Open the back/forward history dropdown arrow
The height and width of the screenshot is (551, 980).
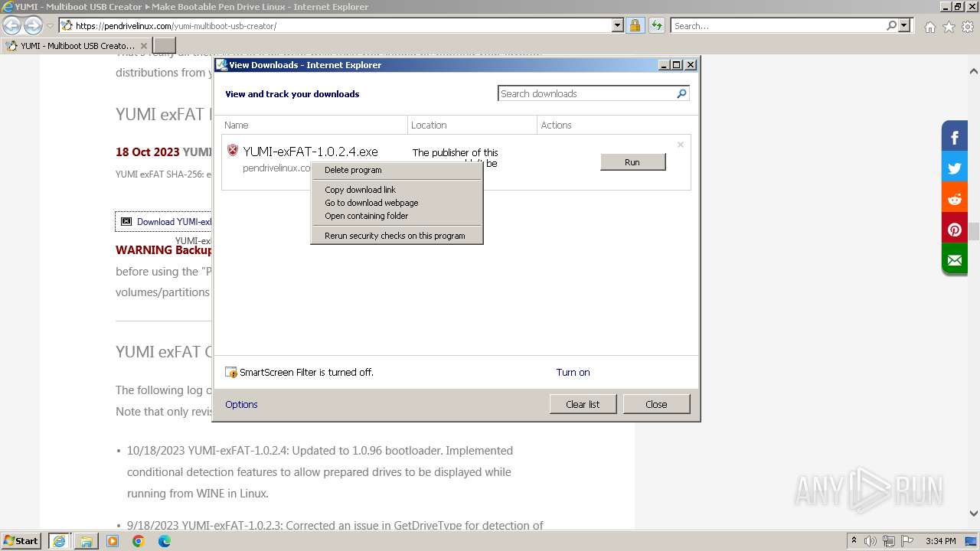(x=50, y=26)
